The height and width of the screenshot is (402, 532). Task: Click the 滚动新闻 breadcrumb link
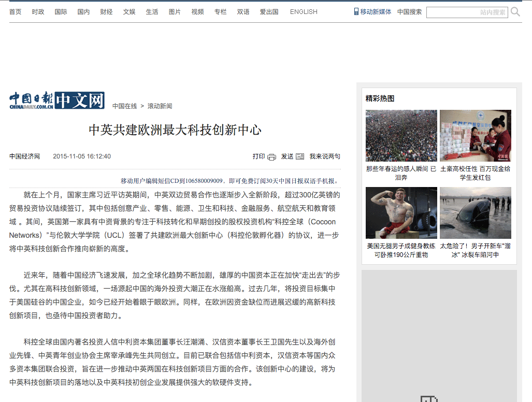(x=160, y=106)
